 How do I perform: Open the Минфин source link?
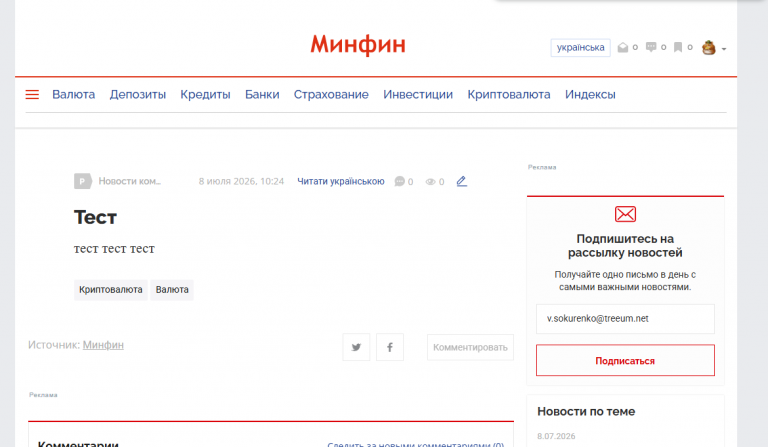tap(103, 345)
